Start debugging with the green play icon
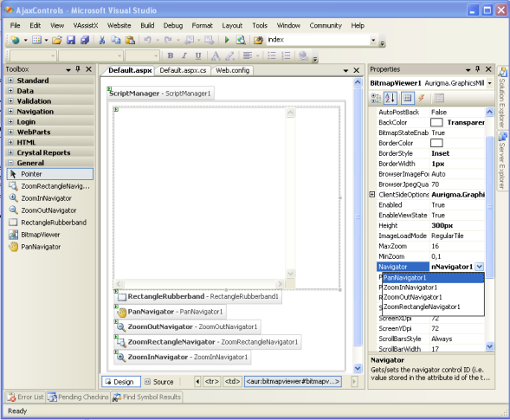The height and width of the screenshot is (420, 510). [x=227, y=40]
